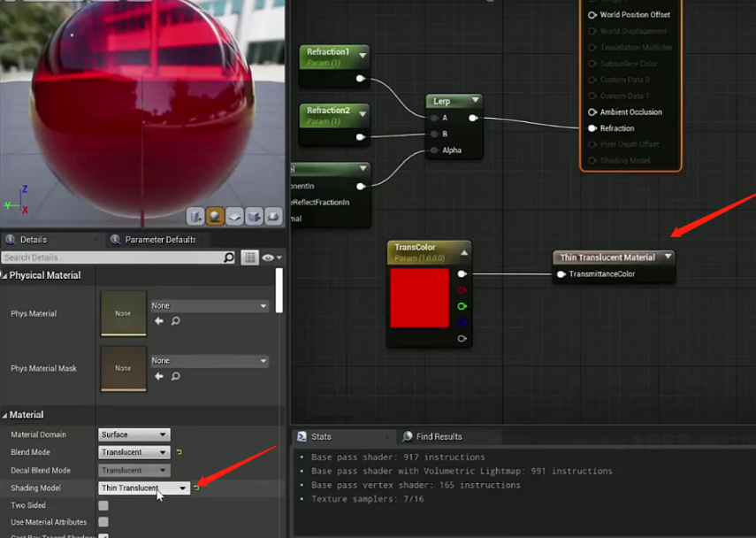
Task: Select the cylinder preview mesh icon
Action: pyautogui.click(x=195, y=216)
